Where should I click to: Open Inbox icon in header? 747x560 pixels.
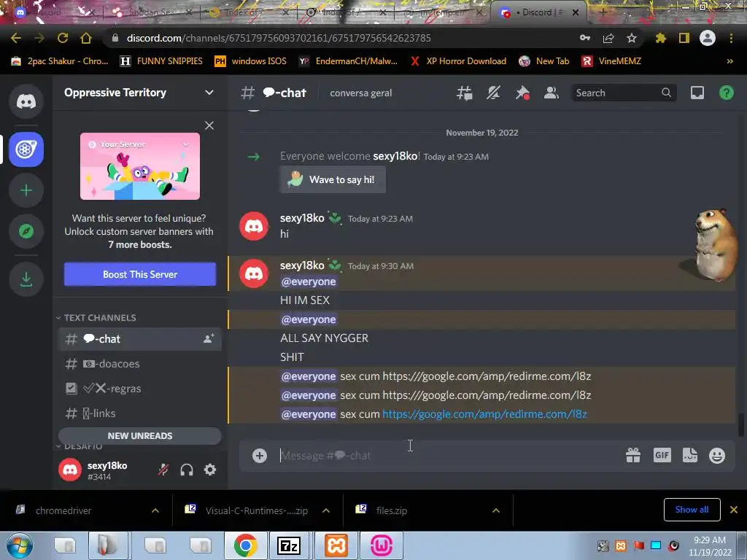(697, 93)
